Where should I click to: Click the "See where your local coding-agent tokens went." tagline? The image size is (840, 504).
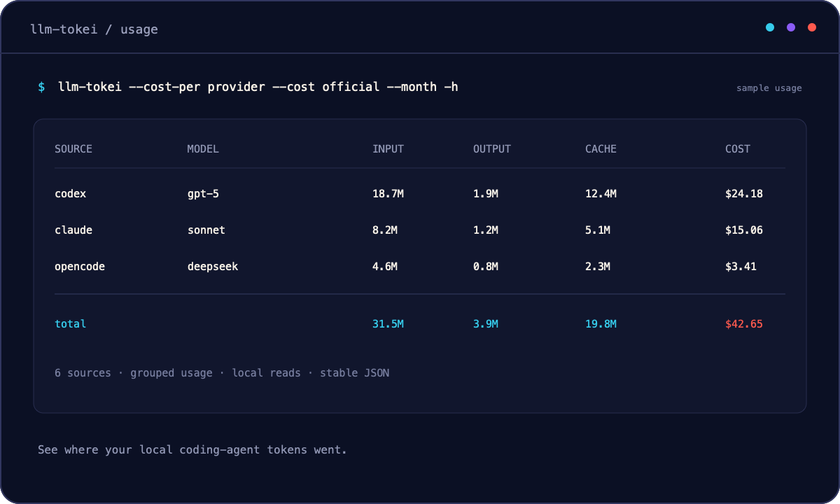click(192, 449)
